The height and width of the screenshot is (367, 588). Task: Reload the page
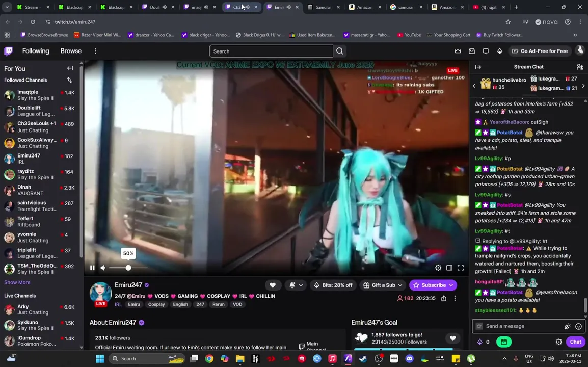point(33,22)
